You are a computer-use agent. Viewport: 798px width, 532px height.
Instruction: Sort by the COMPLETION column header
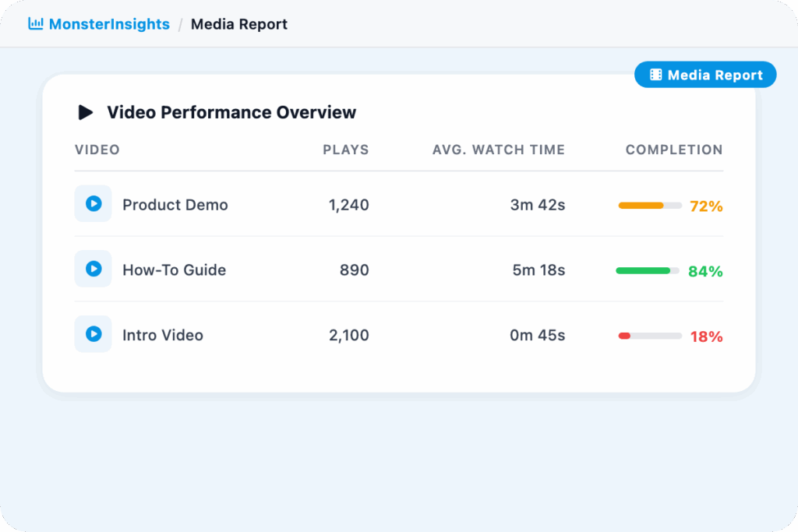[674, 150]
